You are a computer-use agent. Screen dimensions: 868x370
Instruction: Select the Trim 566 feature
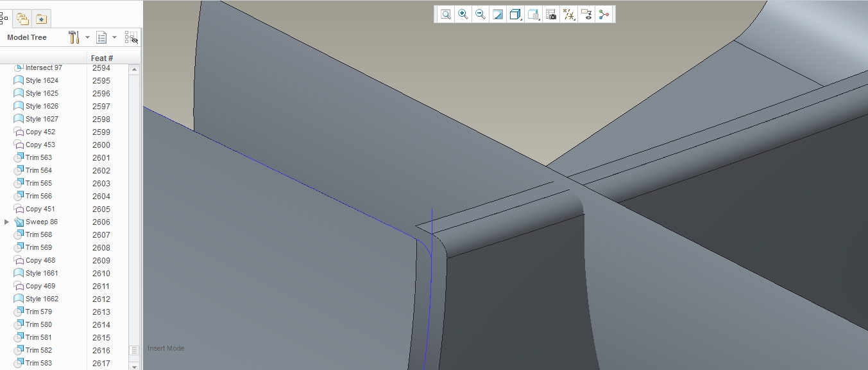pos(38,196)
